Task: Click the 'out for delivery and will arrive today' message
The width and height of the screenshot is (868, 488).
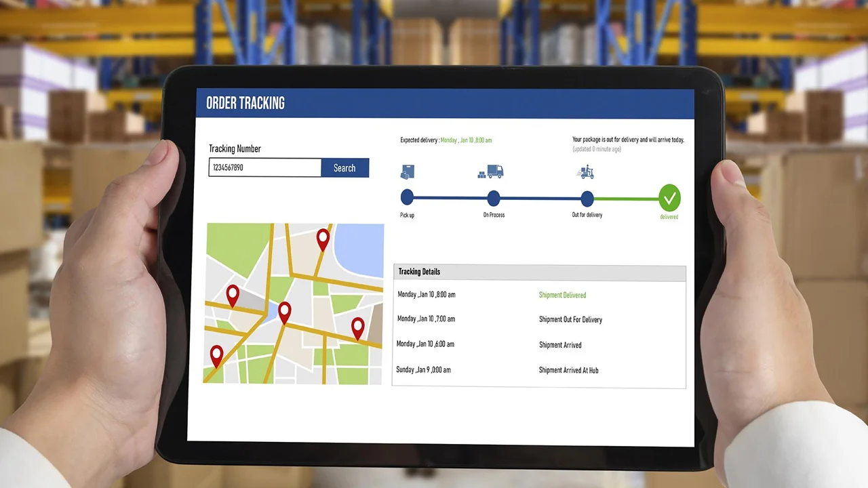Action: (x=628, y=140)
